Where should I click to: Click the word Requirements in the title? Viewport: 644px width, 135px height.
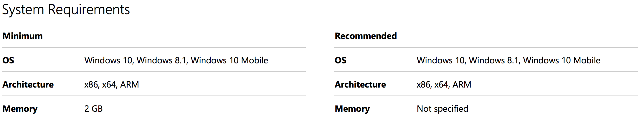(x=89, y=10)
